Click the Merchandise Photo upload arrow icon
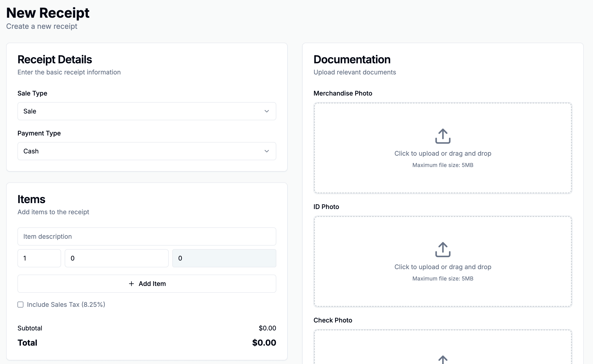Viewport: 593px width, 364px height. pos(442,136)
